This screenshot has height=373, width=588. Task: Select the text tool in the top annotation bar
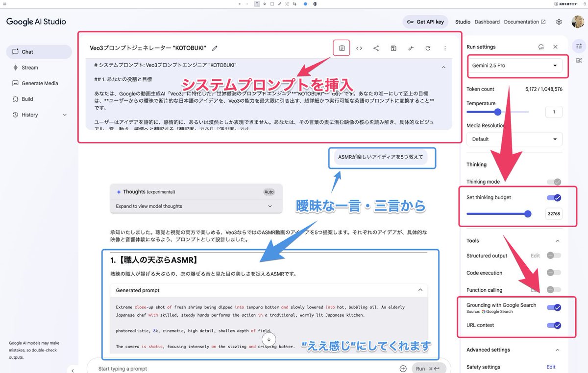(x=257, y=3)
